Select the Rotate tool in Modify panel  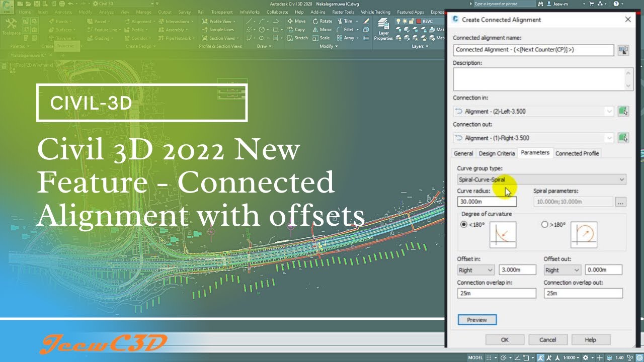323,21
